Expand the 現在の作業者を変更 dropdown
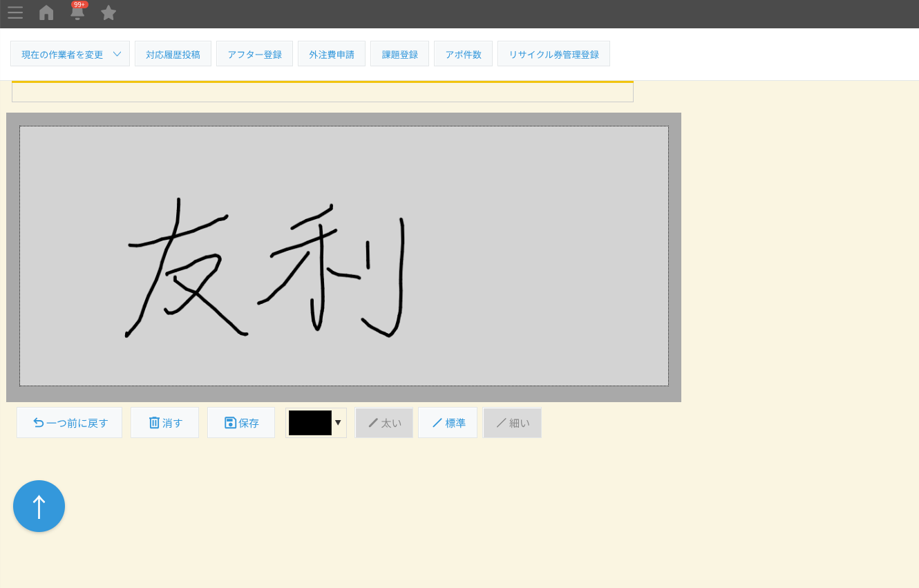Screen dimensions: 919x588 (x=70, y=54)
